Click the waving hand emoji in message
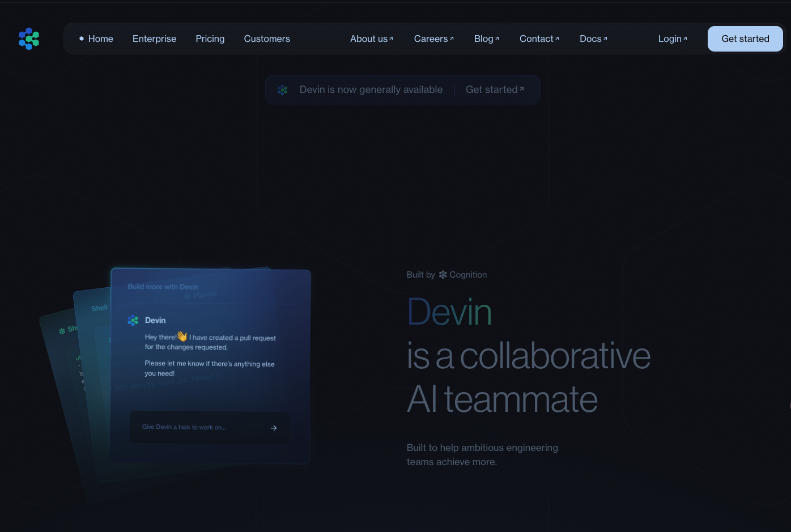Image resolution: width=791 pixels, height=532 pixels. coord(182,337)
